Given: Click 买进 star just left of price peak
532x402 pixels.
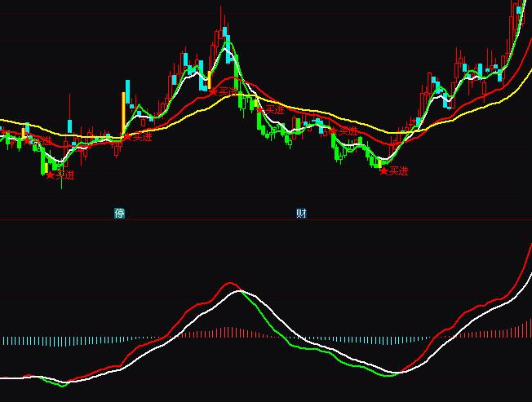Looking at the screenshot, I should [215, 91].
